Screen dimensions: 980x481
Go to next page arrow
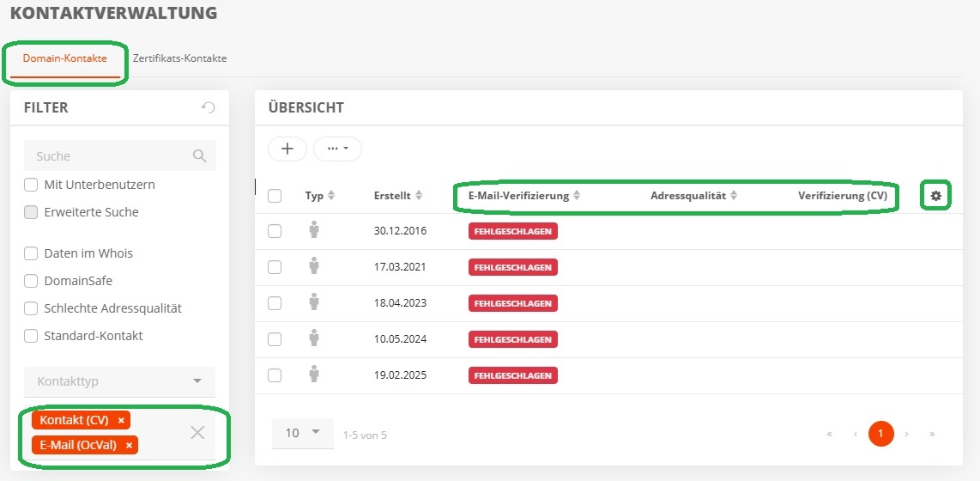(x=906, y=434)
